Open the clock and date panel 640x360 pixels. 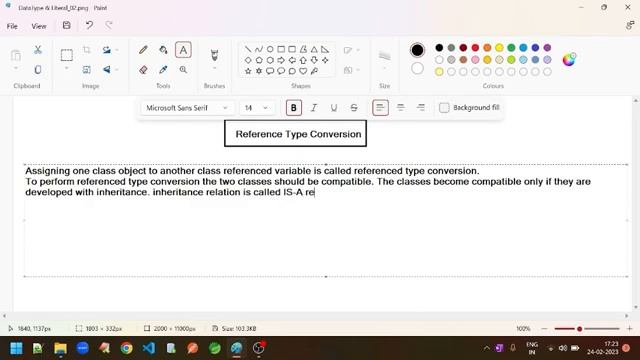point(602,348)
